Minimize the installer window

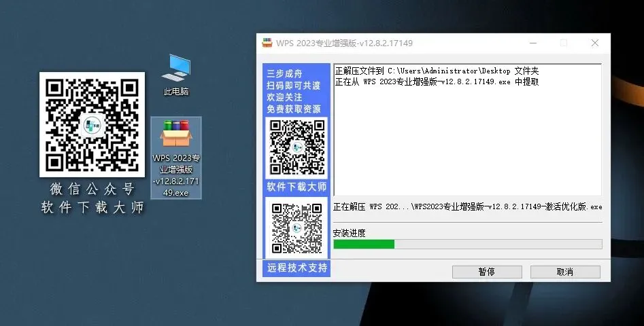coord(533,43)
